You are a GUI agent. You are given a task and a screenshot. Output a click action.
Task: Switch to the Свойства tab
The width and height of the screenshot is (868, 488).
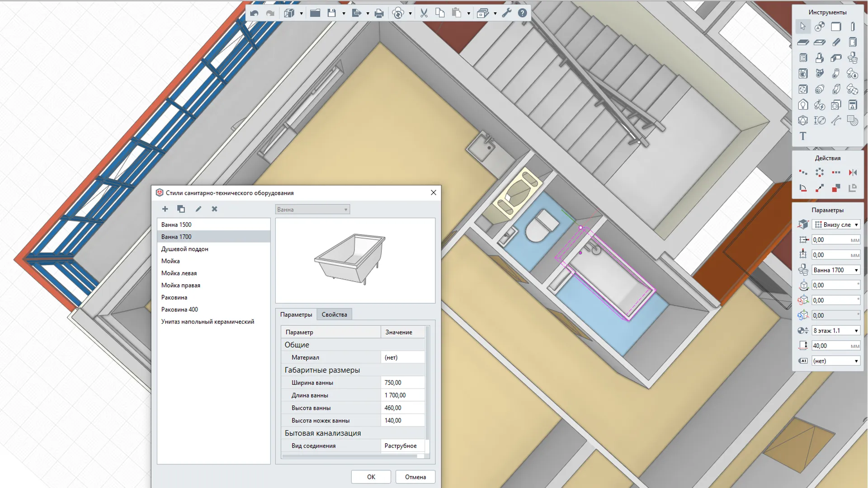pyautogui.click(x=334, y=314)
